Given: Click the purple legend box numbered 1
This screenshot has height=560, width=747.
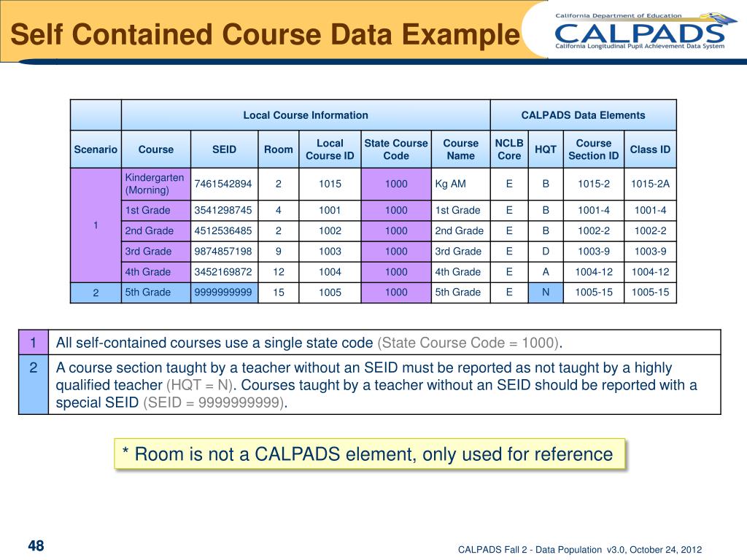Looking at the screenshot, I should point(34,343).
